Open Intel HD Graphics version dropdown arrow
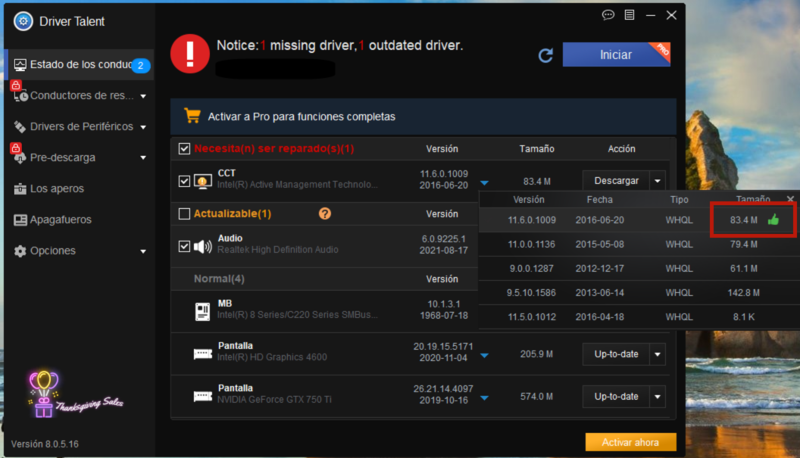Image resolution: width=800 pixels, height=458 pixels. point(484,355)
